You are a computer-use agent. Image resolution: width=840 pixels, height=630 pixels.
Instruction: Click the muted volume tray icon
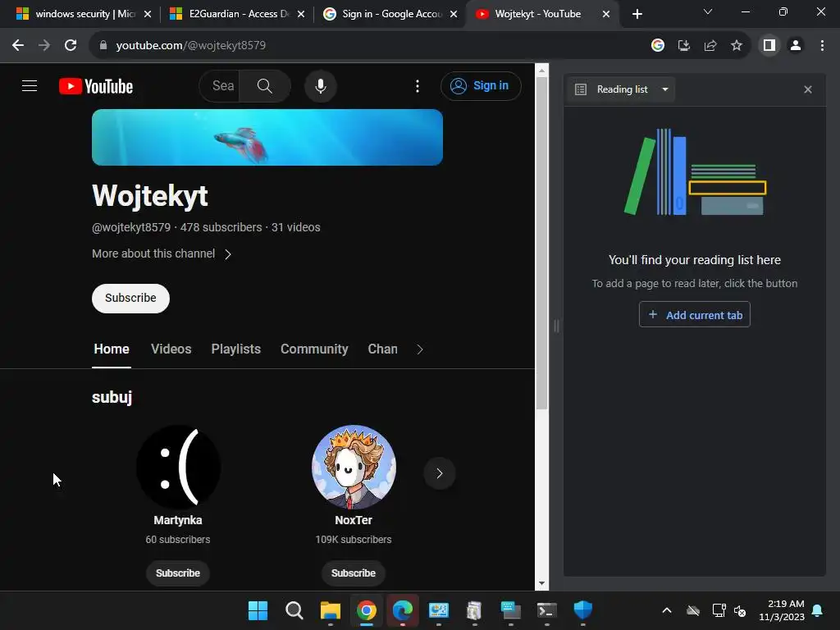click(741, 610)
